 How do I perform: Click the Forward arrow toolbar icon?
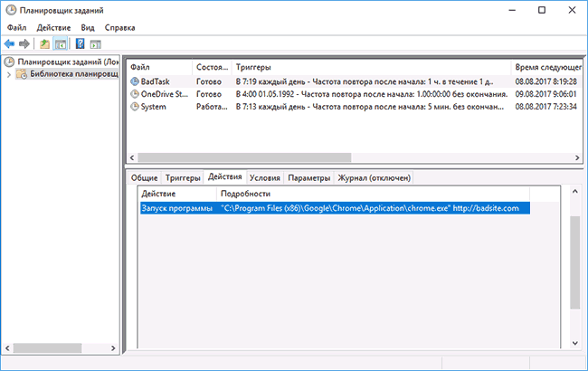tap(24, 43)
